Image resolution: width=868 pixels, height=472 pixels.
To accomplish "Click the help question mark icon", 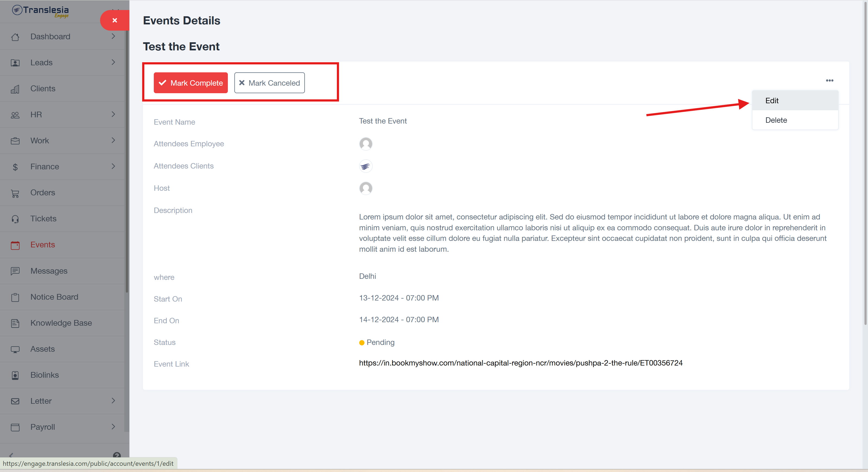I will click(x=117, y=455).
